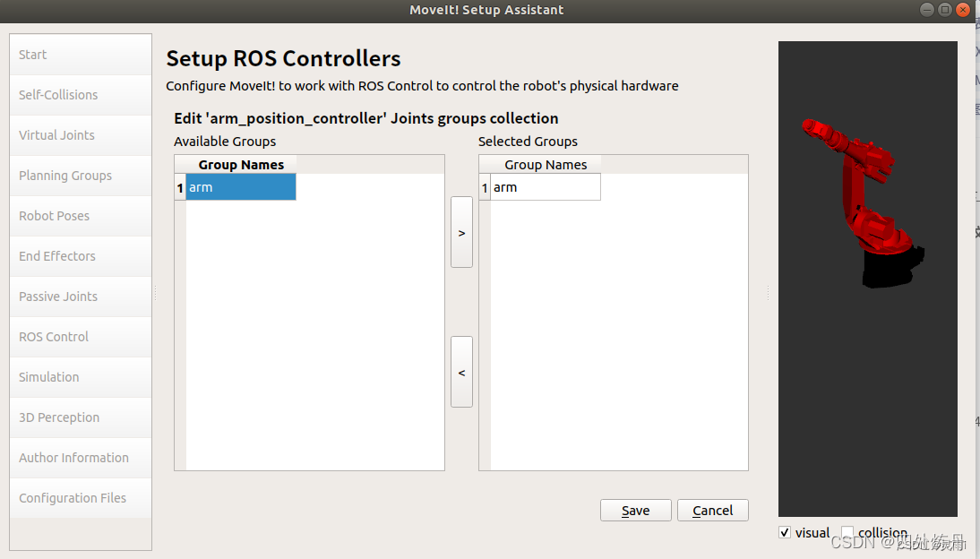Go to the Virtual Joints panel
980x559 pixels.
click(x=80, y=134)
